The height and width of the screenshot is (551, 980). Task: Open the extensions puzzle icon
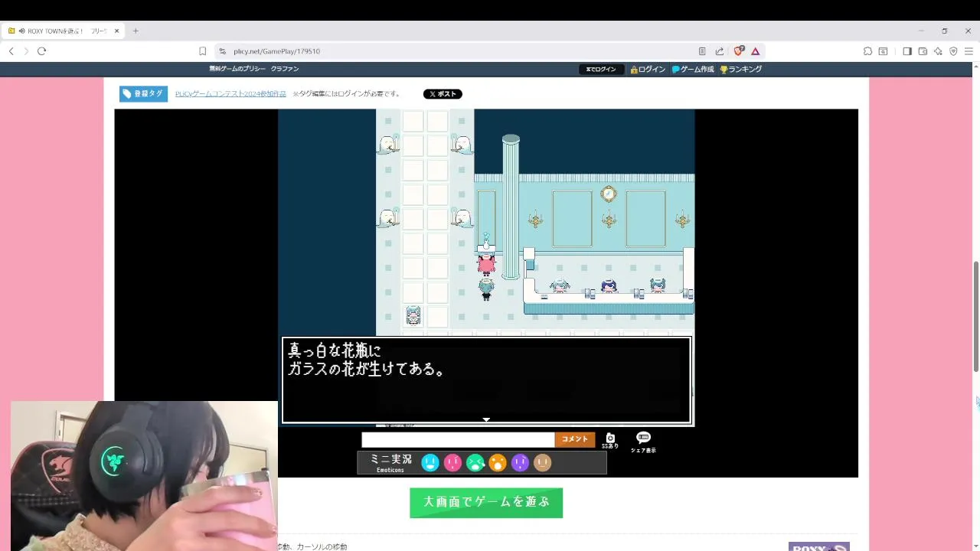[867, 51]
